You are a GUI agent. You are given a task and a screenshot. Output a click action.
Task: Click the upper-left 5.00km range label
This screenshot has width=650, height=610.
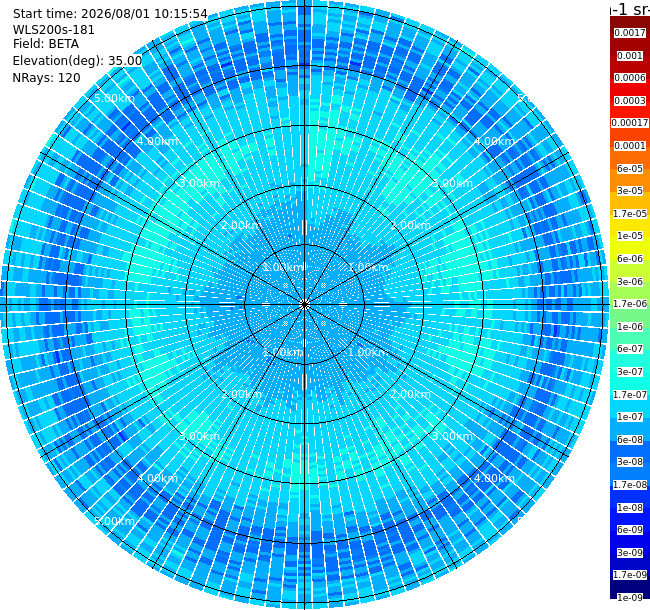(114, 98)
